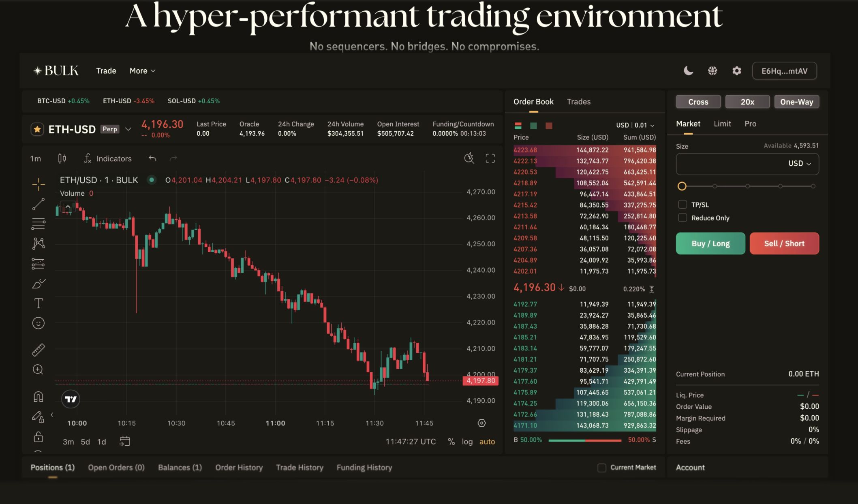
Task: Select the text annotation tool
Action: 38,303
